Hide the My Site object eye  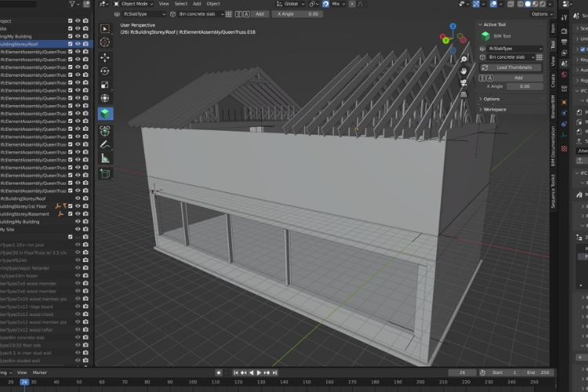(x=78, y=229)
